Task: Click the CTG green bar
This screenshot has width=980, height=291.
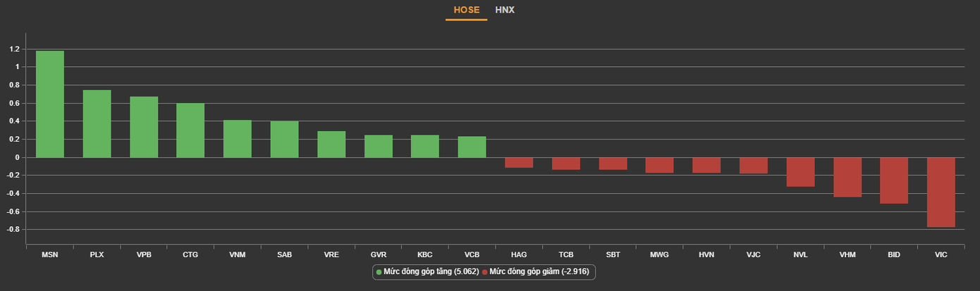Action: tap(190, 130)
